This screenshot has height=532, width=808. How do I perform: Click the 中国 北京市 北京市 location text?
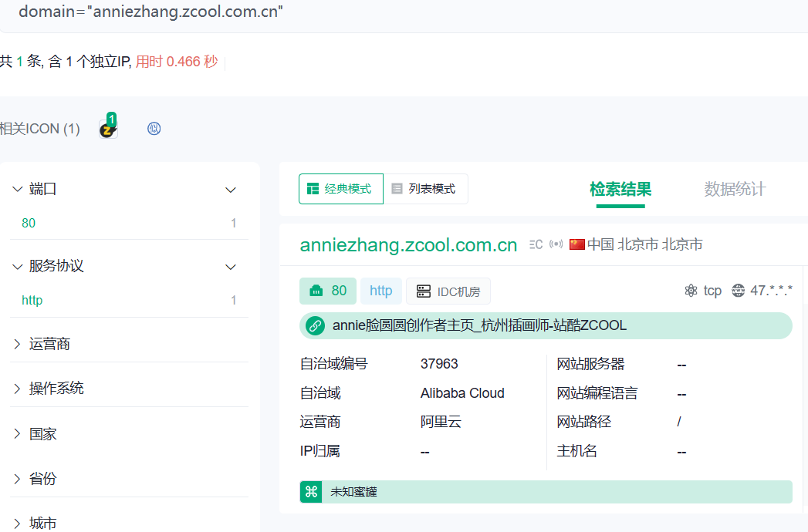644,244
